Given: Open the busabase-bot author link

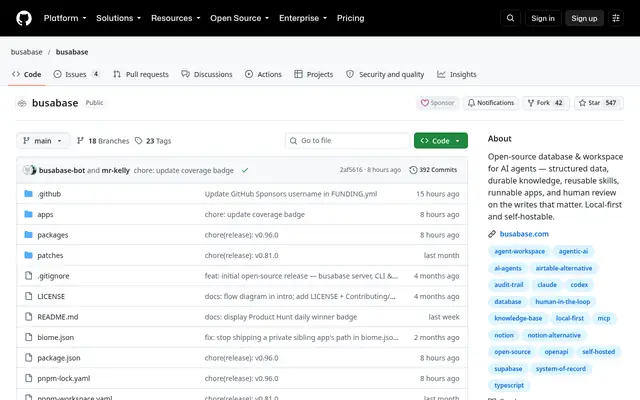Looking at the screenshot, I should 62,170.
